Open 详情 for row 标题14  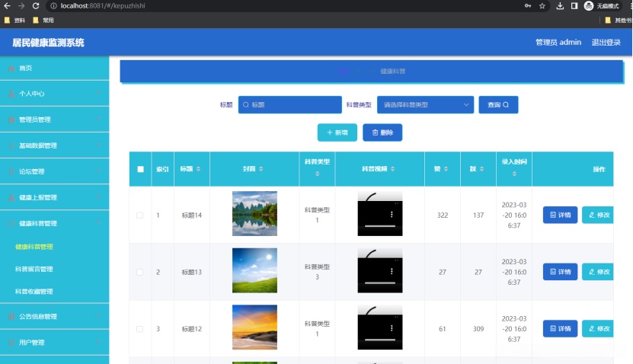(560, 215)
